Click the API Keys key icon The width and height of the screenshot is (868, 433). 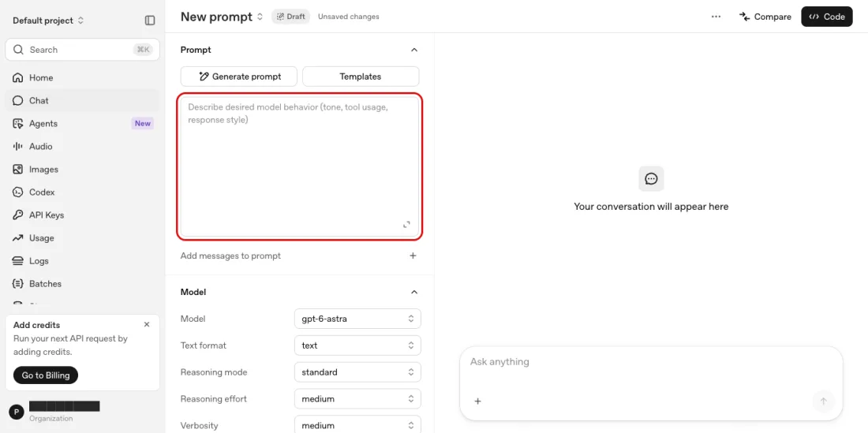17,215
